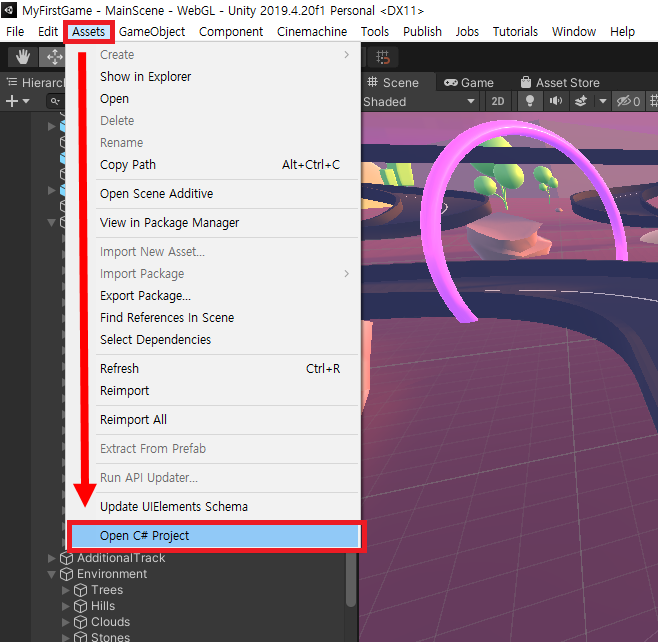The height and width of the screenshot is (642, 658).
Task: Click the Unity logo in title bar
Action: click(x=9, y=10)
